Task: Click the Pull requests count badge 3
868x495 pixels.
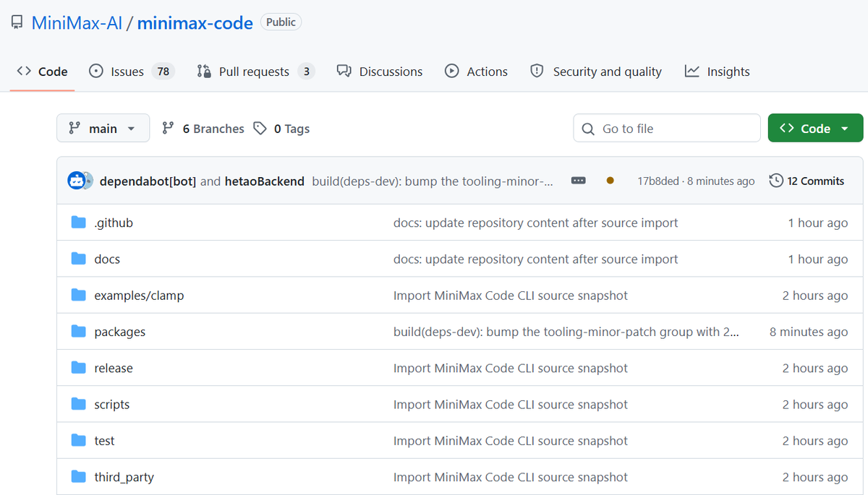Action: 307,72
